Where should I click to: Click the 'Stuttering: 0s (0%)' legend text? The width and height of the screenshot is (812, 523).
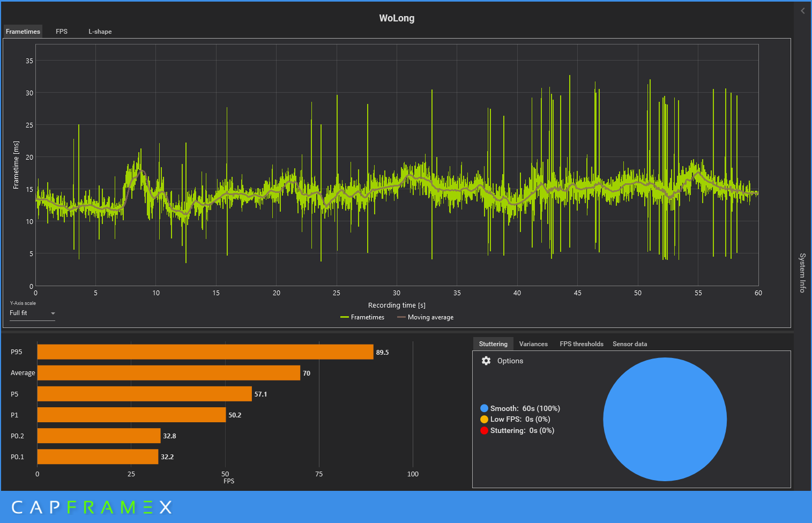pyautogui.click(x=522, y=430)
